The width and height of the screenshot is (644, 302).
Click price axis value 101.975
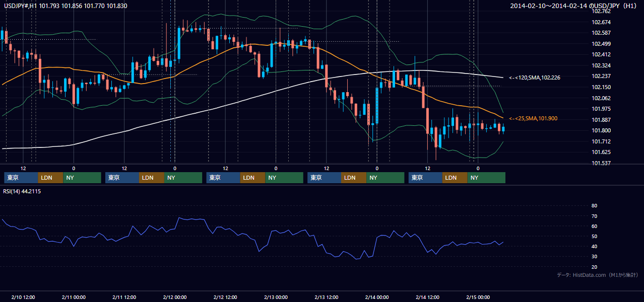pyautogui.click(x=600, y=109)
